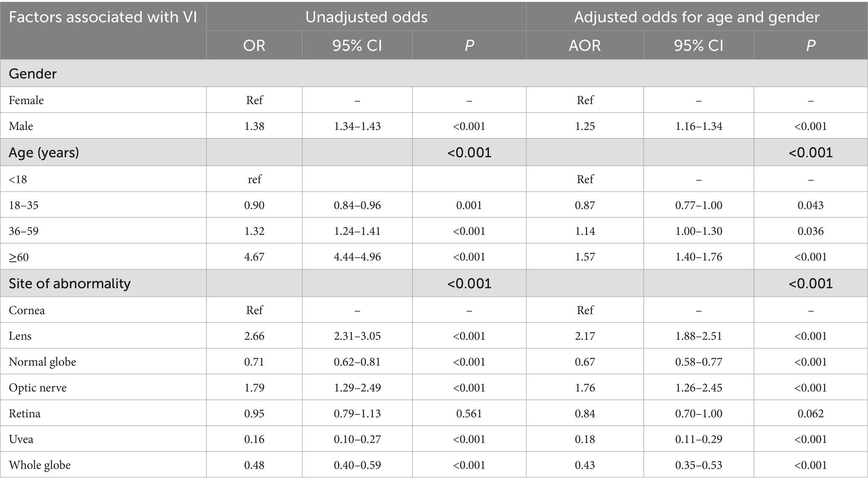Click 'Adjusted odds for age and gender' header

pos(697,17)
